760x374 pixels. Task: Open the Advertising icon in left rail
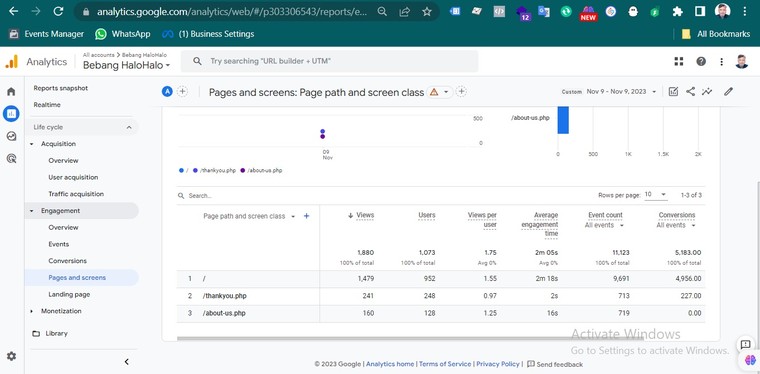[11, 158]
